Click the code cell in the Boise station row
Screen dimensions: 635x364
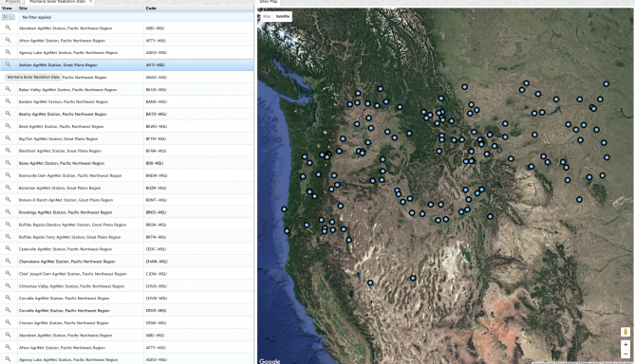pyautogui.click(x=198, y=163)
